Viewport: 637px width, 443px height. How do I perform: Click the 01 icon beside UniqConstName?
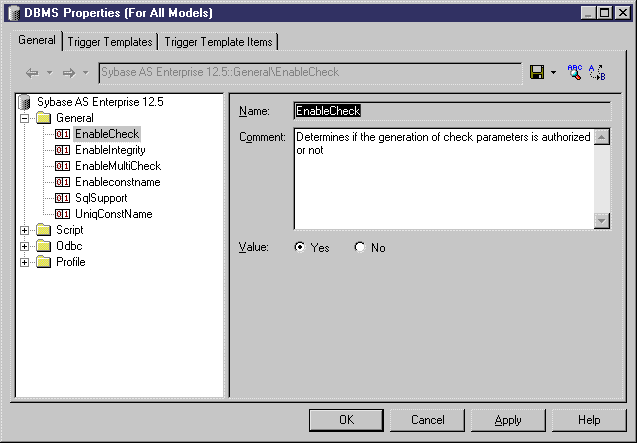[x=62, y=214]
